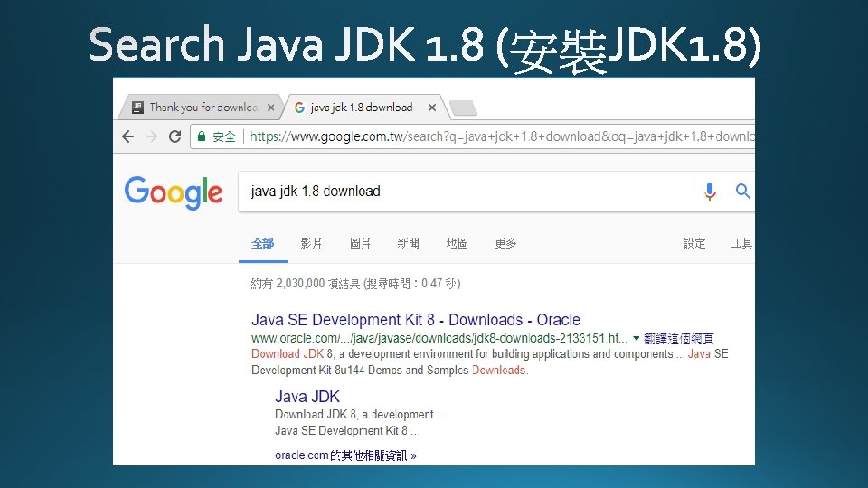Go back with the browser back arrow

[x=127, y=136]
